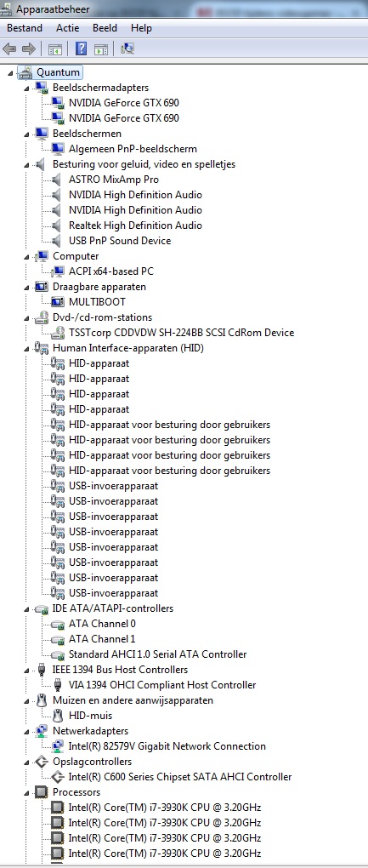Image resolution: width=368 pixels, height=868 pixels.
Task: Open the Actie menu
Action: [x=67, y=28]
